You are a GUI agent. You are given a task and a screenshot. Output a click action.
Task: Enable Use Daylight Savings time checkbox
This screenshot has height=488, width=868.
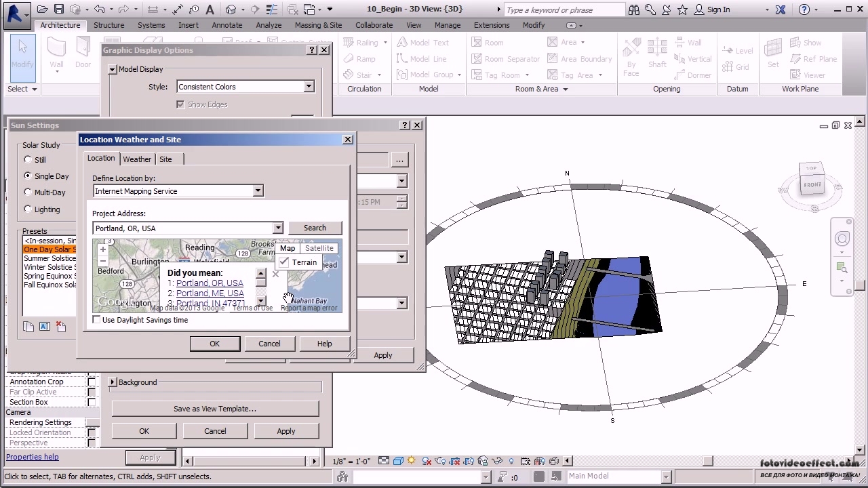click(96, 320)
